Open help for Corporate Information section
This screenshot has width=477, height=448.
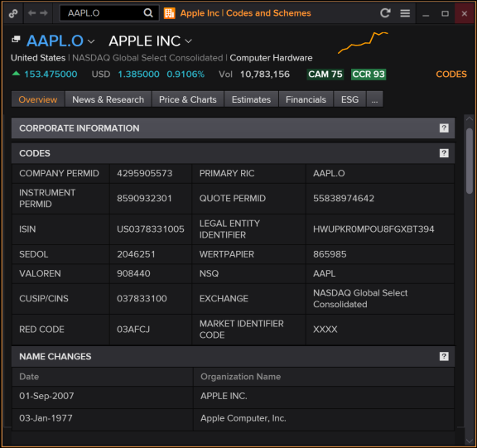(x=444, y=128)
